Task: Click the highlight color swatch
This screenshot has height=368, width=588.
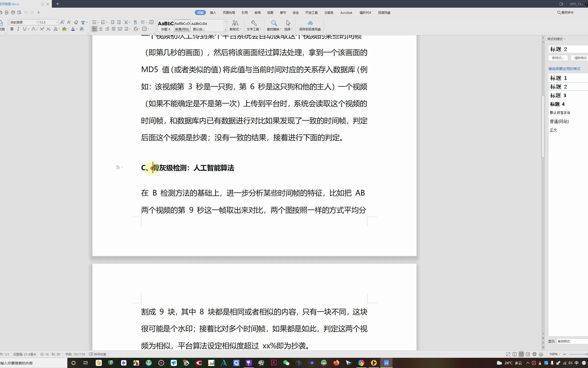Action: click(x=64, y=29)
